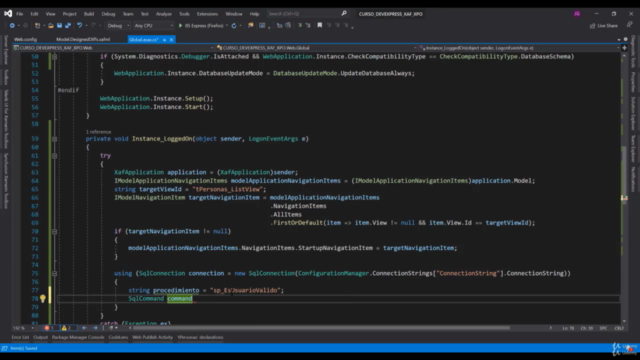Open the Server Explorer side tab

point(6,50)
